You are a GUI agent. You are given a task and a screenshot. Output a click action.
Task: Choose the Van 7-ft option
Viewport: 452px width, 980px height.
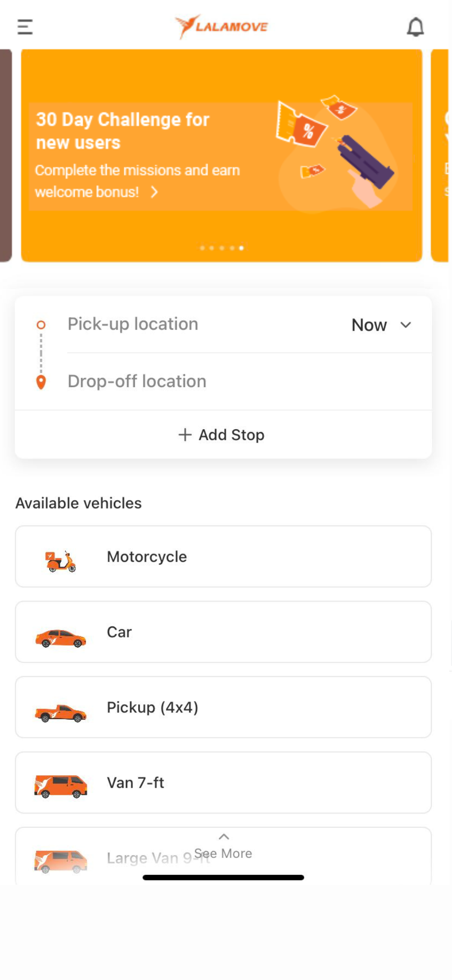(223, 782)
